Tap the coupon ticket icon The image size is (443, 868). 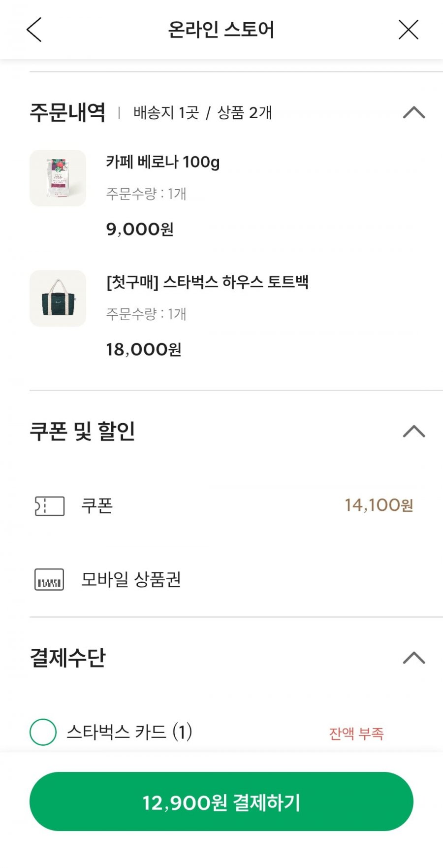click(x=49, y=506)
